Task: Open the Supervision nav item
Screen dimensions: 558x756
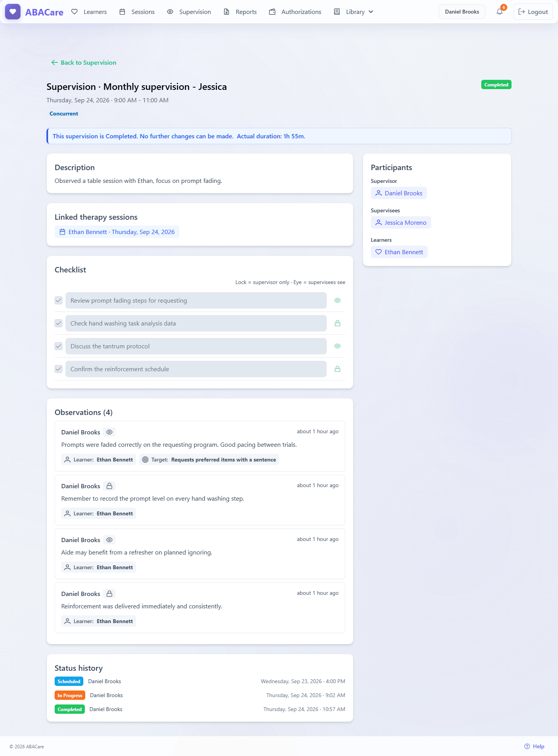Action: pyautogui.click(x=189, y=12)
